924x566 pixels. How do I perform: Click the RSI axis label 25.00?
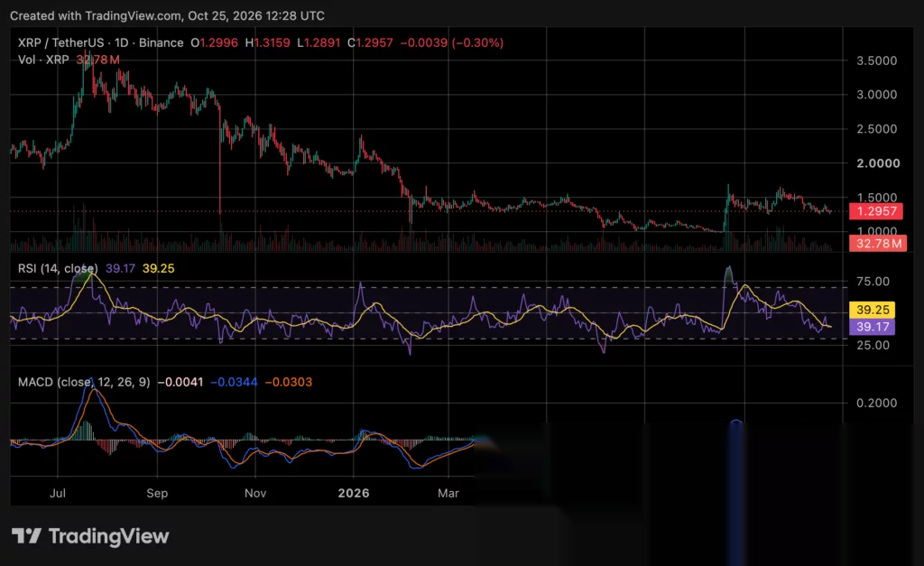pos(873,345)
